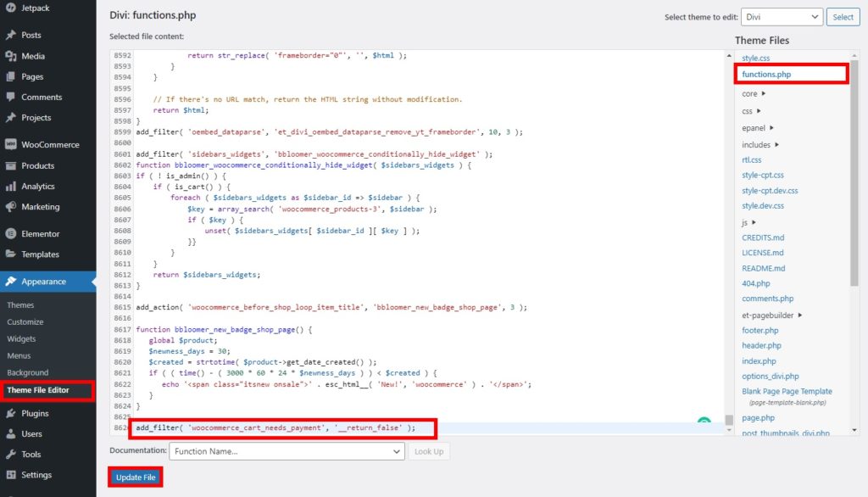This screenshot has width=868, height=497.
Task: Open Widgets submenu item
Action: [x=21, y=339]
